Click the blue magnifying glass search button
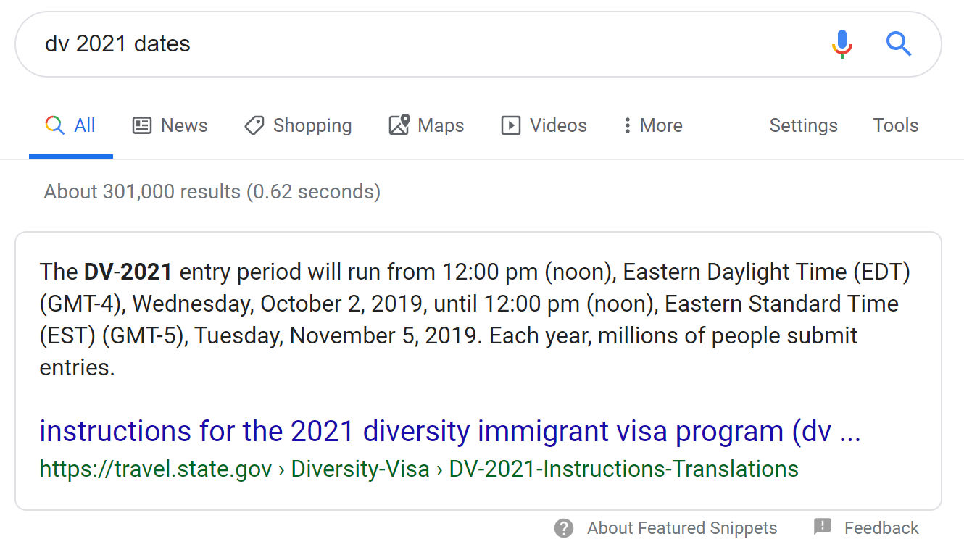The image size is (964, 560). click(899, 44)
